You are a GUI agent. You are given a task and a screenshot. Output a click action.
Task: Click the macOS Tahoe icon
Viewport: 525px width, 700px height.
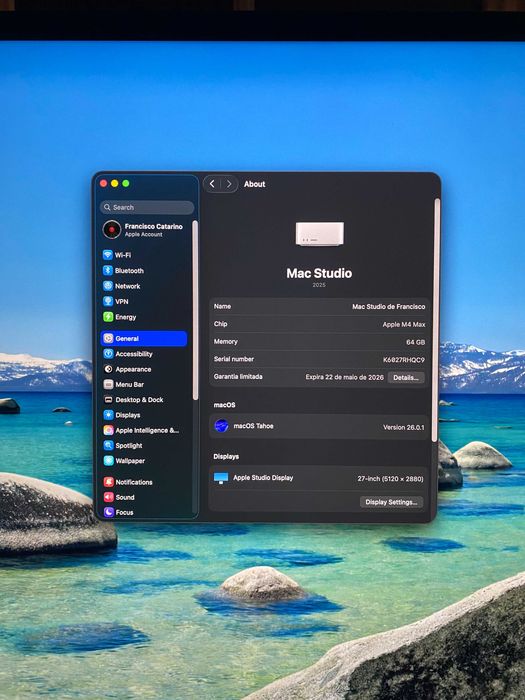(221, 426)
